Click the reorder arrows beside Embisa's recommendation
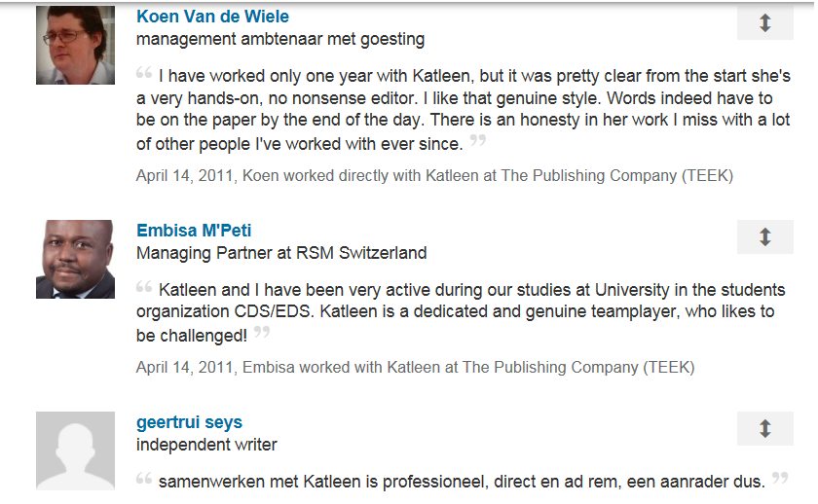818x504 pixels. coord(764,236)
